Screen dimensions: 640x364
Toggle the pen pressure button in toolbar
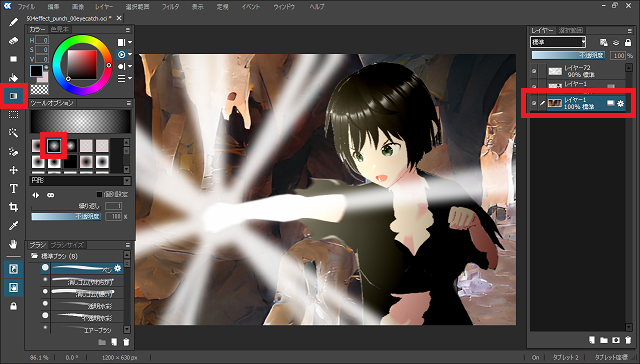[13, 269]
